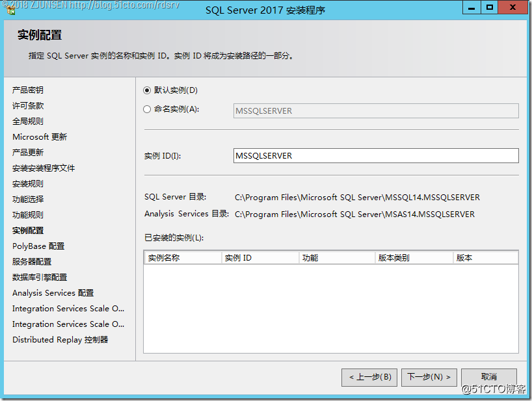
Task: Open the 产品密钥 step in the sidebar
Action: coord(28,90)
